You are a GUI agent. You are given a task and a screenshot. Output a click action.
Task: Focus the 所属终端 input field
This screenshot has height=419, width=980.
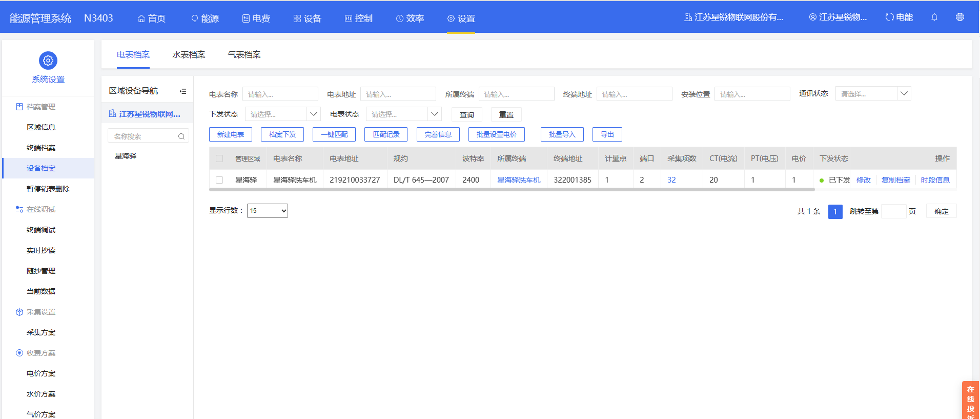pos(517,94)
